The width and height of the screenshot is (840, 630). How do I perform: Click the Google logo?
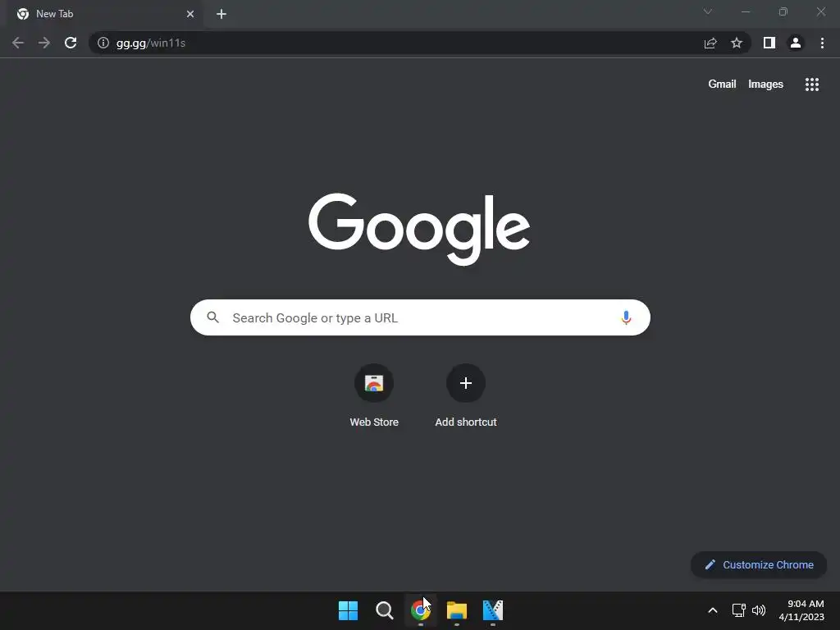point(419,230)
